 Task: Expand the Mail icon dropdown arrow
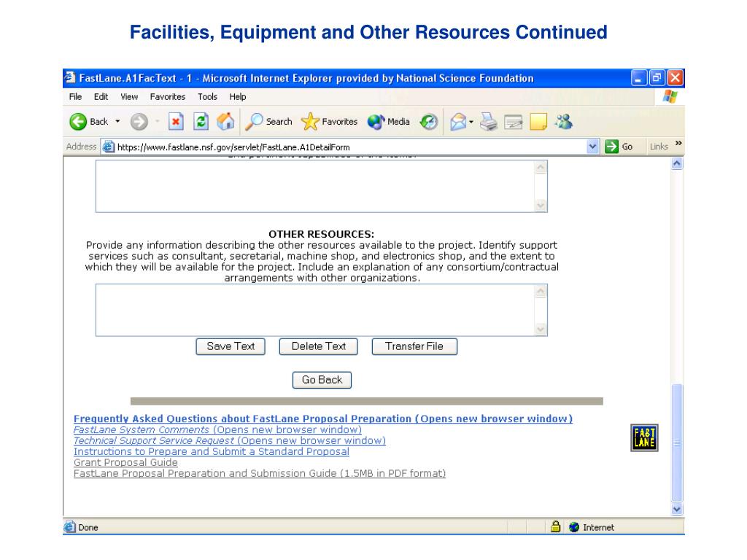coord(471,122)
